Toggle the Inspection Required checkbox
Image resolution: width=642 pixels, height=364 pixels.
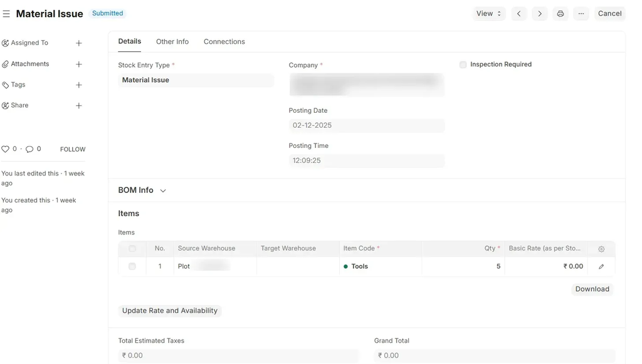pyautogui.click(x=463, y=65)
